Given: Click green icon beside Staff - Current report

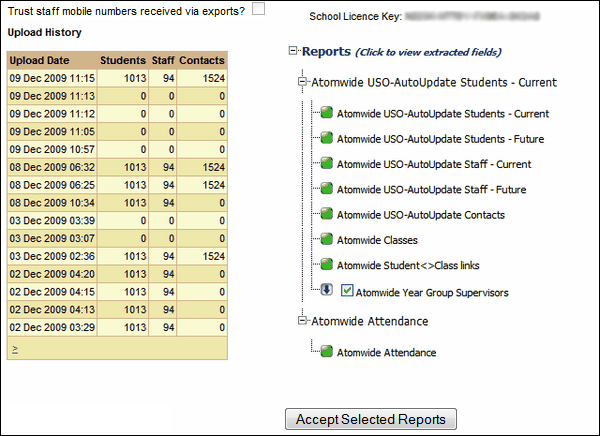Looking at the screenshot, I should click(x=326, y=163).
